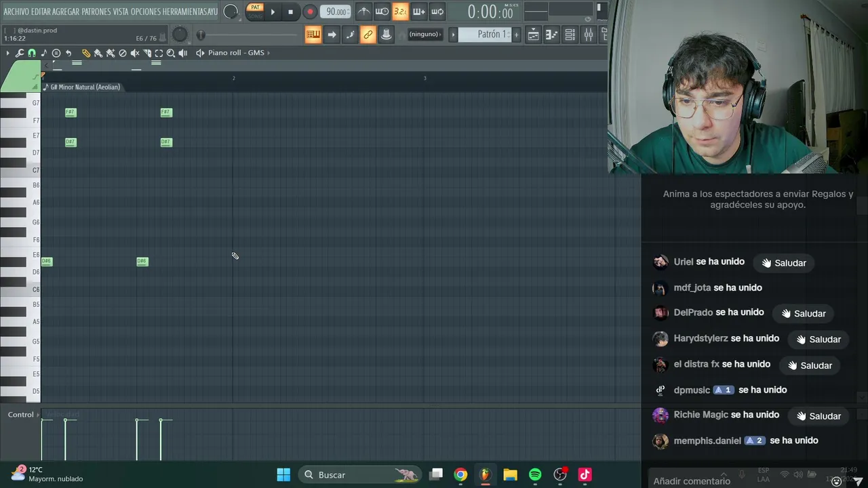Choose the Select marquee tool

click(159, 53)
